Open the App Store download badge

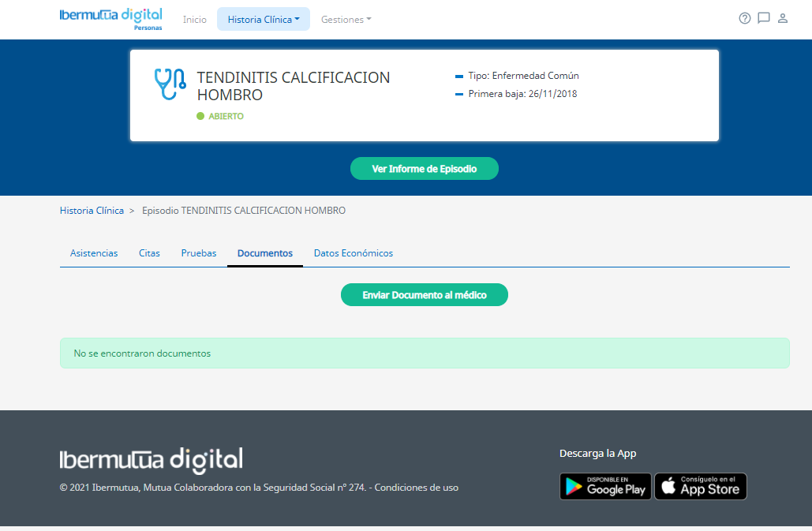700,487
